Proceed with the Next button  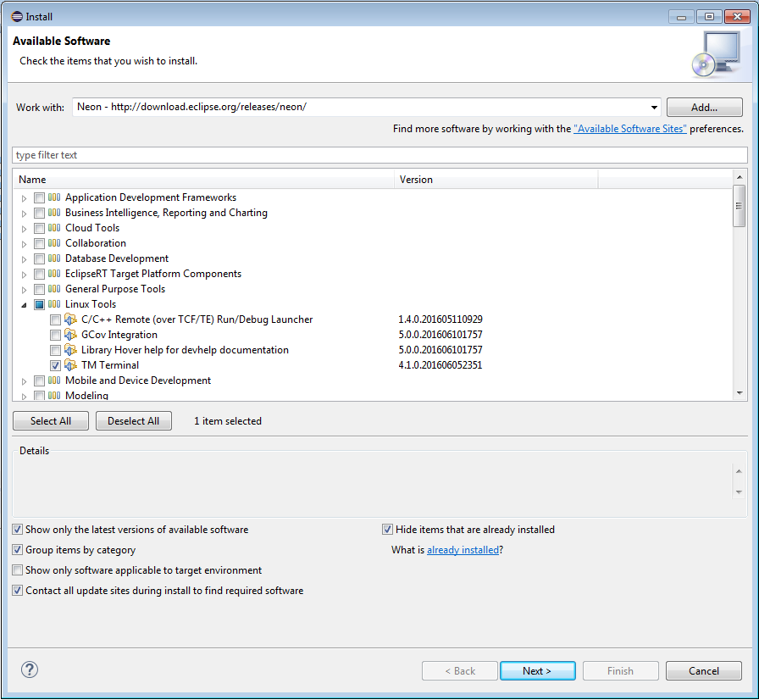537,671
